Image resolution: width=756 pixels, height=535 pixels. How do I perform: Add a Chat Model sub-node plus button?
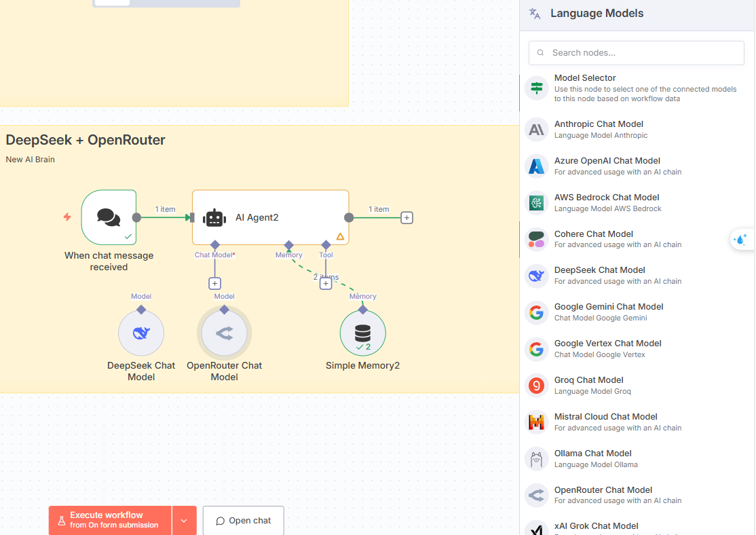pos(215,284)
